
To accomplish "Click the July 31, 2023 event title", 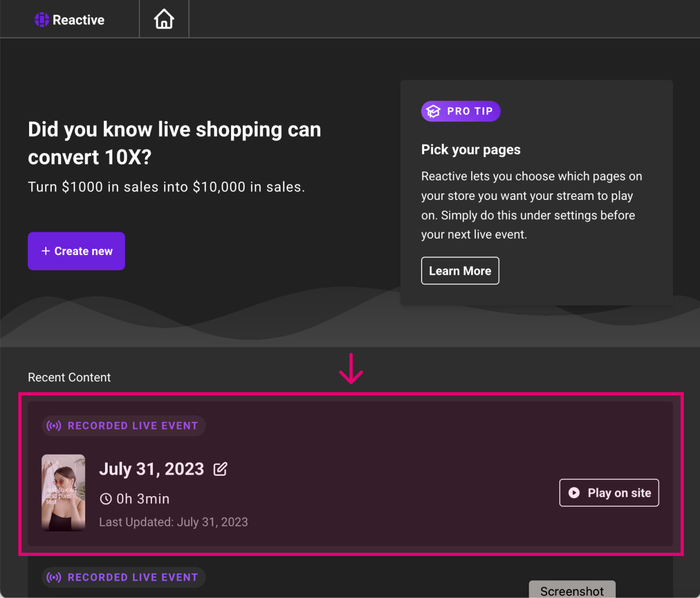I will pyautogui.click(x=152, y=469).
